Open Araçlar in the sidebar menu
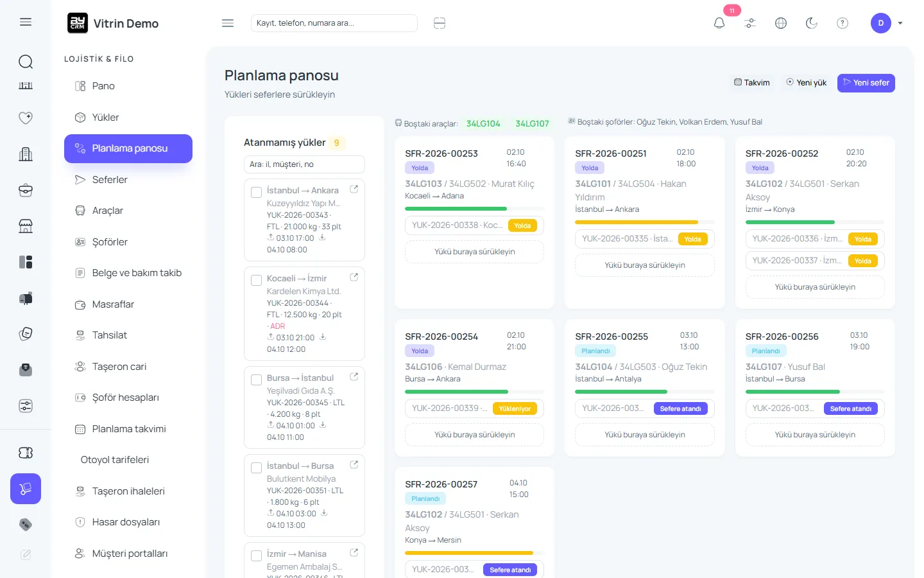The height and width of the screenshot is (578, 924). pyautogui.click(x=128, y=211)
